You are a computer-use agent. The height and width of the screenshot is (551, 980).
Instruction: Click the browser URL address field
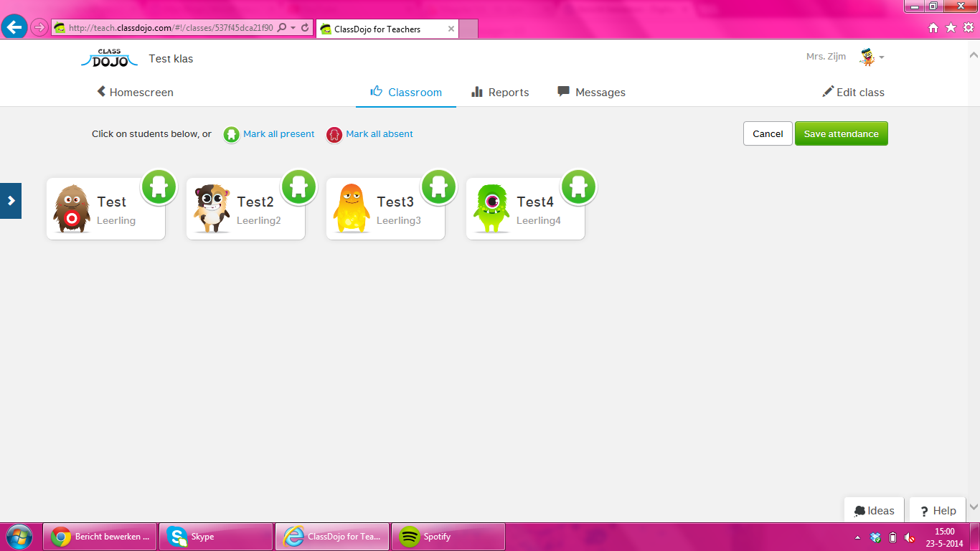pos(170,28)
